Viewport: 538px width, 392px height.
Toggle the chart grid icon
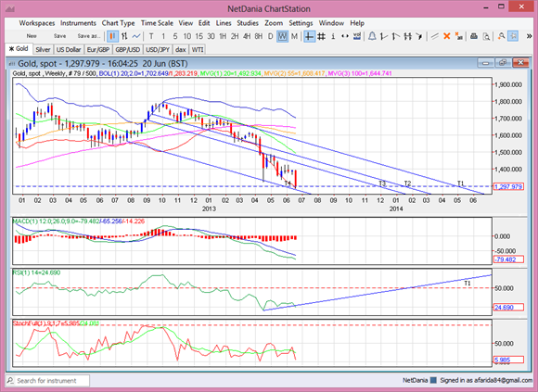tap(322, 36)
